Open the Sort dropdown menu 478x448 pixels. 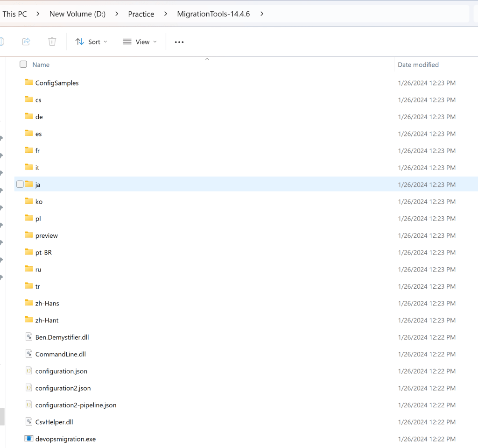coord(91,42)
